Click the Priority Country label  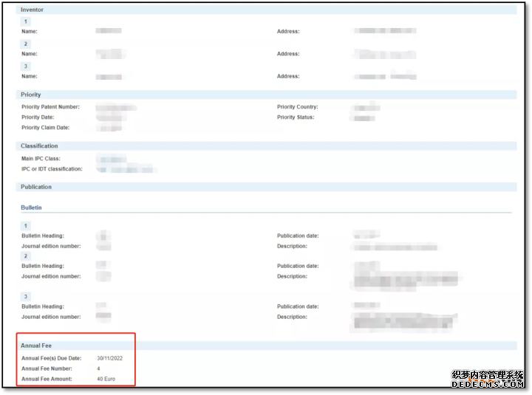pos(297,107)
